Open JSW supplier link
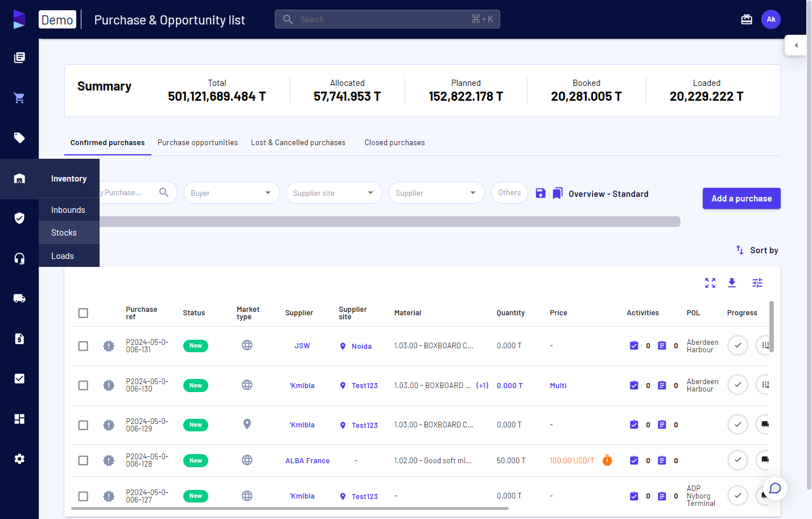The width and height of the screenshot is (812, 519). point(302,346)
